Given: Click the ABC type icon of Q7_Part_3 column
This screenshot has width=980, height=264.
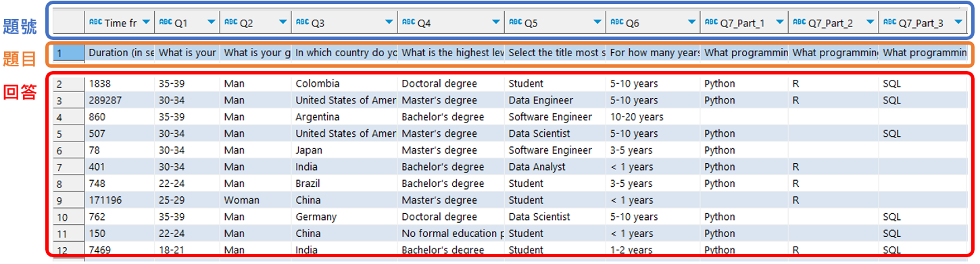Looking at the screenshot, I should 889,22.
